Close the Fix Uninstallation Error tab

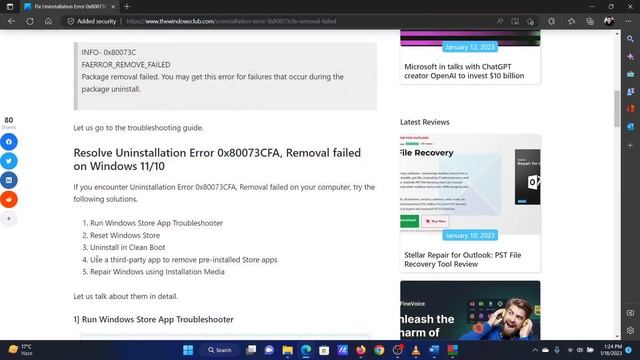coord(113,7)
